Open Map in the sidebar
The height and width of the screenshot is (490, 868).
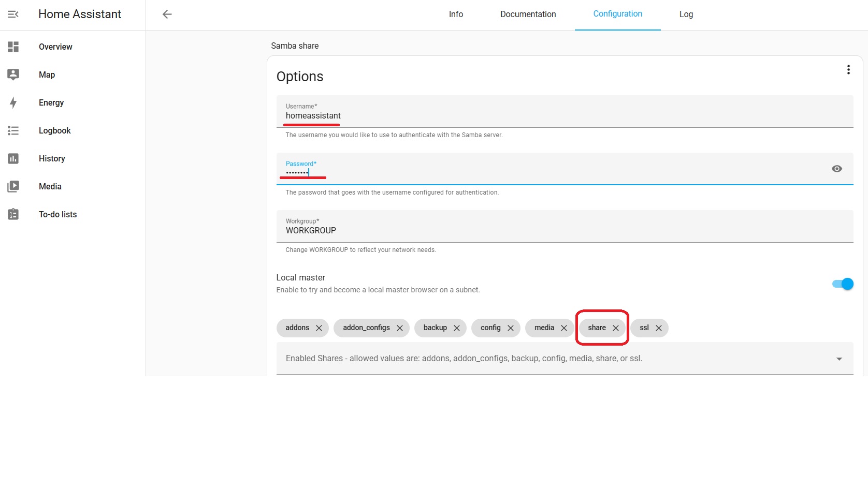(47, 75)
